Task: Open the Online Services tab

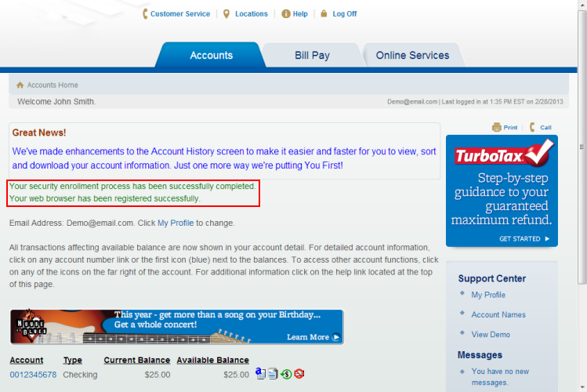Action: [x=412, y=56]
